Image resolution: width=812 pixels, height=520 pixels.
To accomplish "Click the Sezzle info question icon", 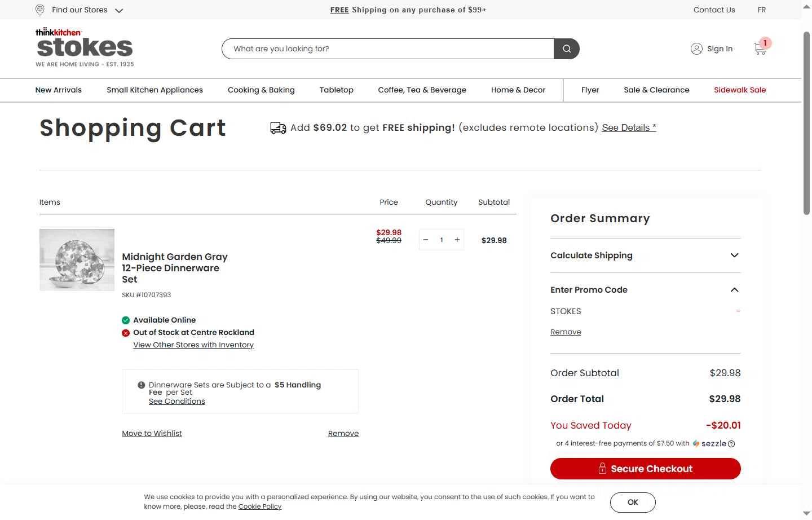I will click(731, 444).
